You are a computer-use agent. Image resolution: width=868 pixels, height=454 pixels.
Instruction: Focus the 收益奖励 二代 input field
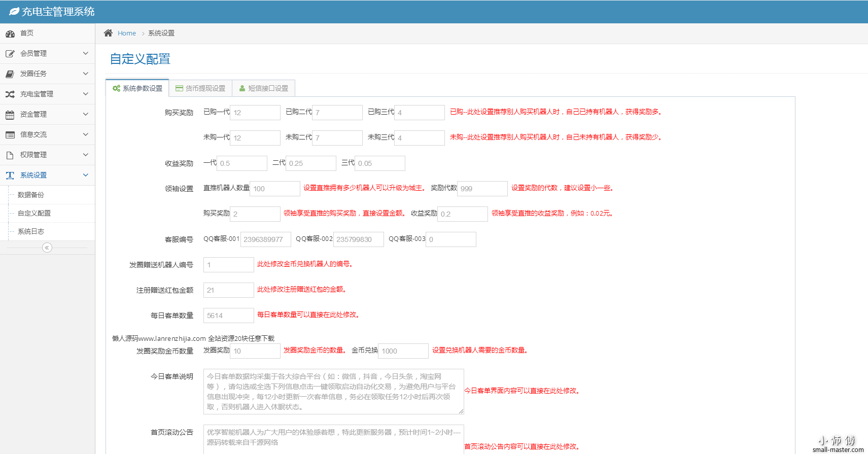(x=311, y=163)
